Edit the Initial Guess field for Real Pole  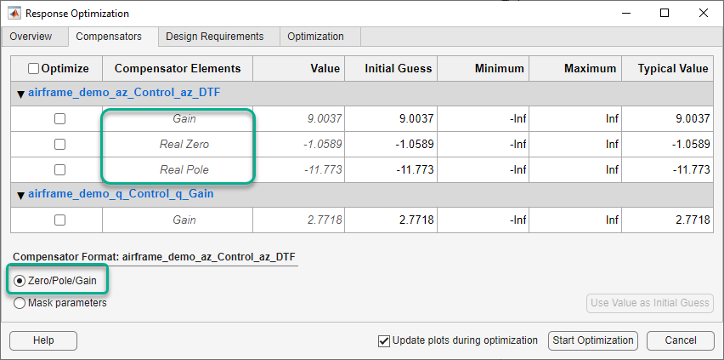tap(391, 170)
